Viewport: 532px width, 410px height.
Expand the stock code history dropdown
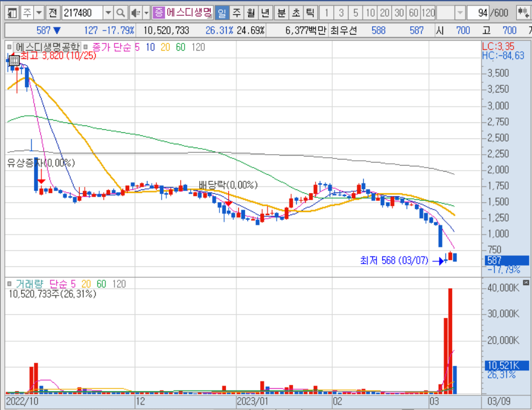point(108,13)
